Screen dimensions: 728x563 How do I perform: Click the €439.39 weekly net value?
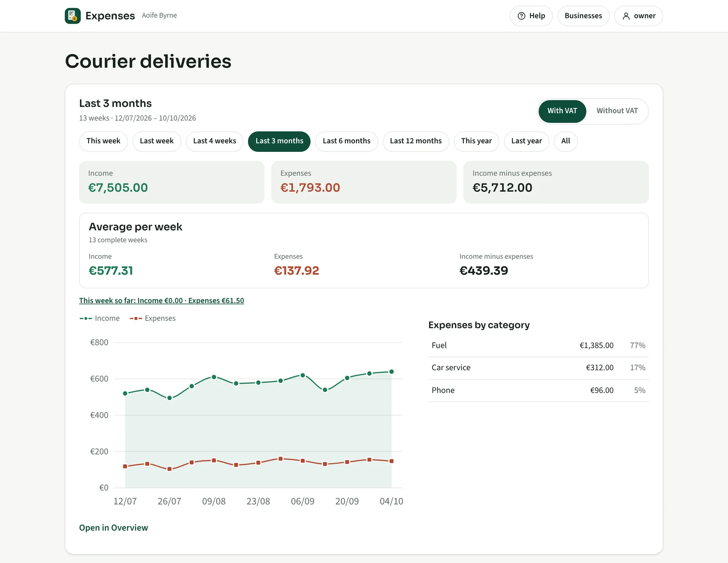[484, 271]
